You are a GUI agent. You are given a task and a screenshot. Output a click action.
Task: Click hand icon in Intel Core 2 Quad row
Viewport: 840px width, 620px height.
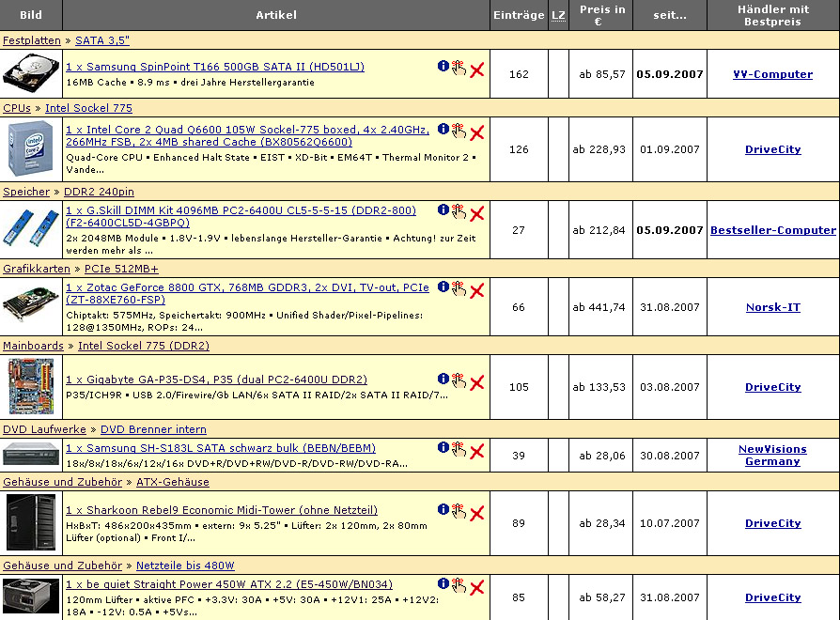459,131
